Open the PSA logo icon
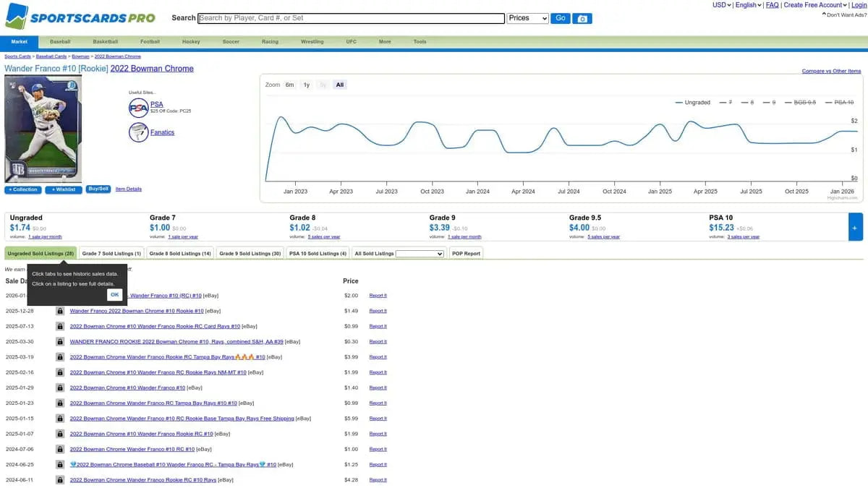 pos(138,108)
